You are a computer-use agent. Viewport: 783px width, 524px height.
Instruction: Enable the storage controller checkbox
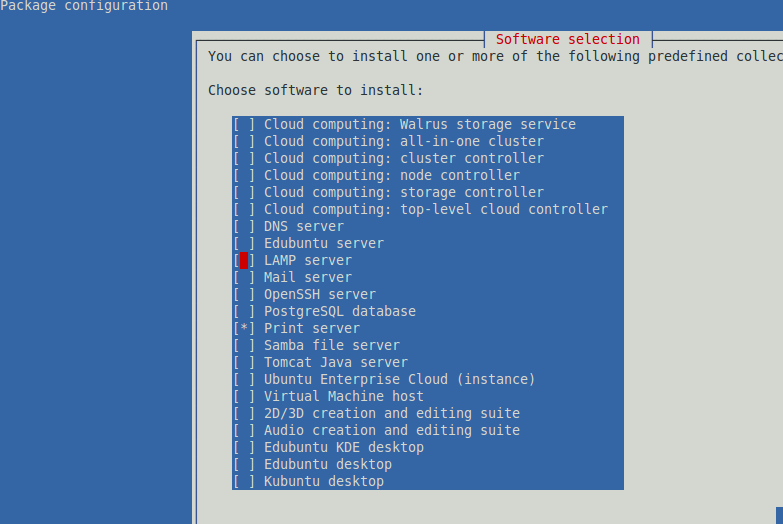point(244,192)
